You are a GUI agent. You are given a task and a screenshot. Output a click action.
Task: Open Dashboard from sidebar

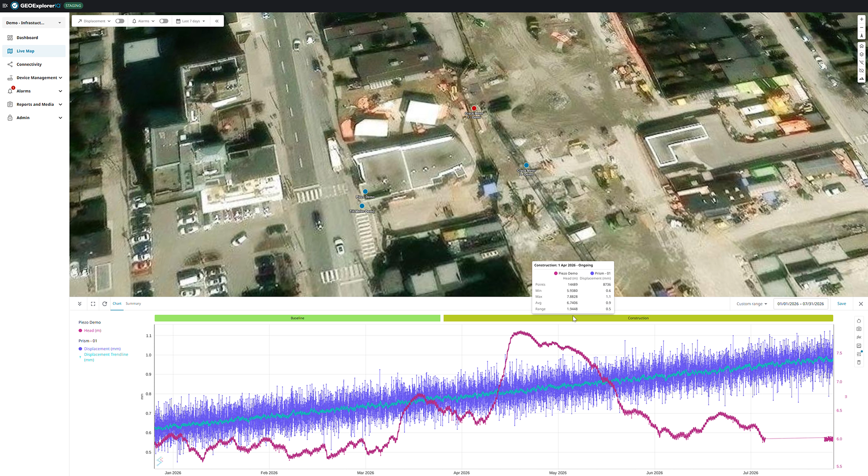tap(34, 37)
